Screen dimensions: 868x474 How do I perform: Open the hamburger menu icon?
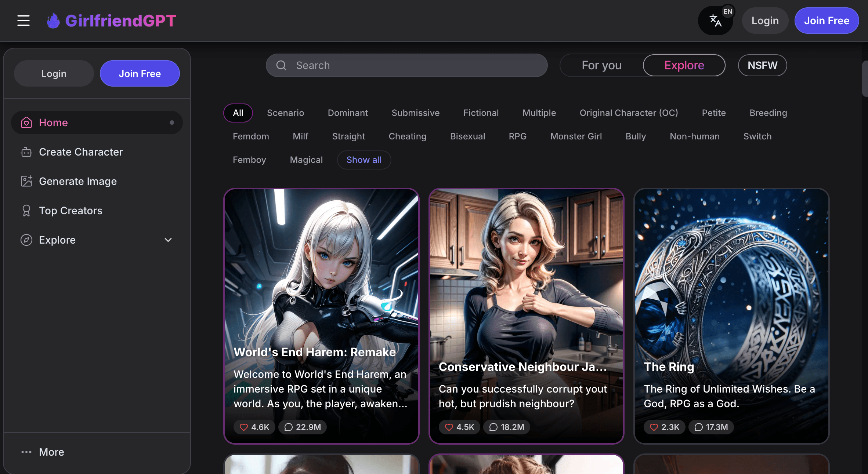pos(23,21)
